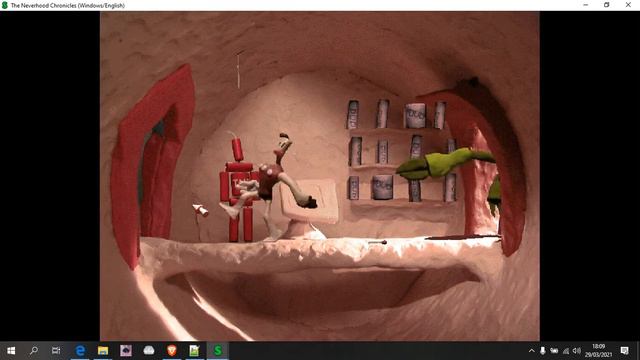Launch Brave browser from the taskbar
Screen dimensions: 640x360
pos(172,350)
